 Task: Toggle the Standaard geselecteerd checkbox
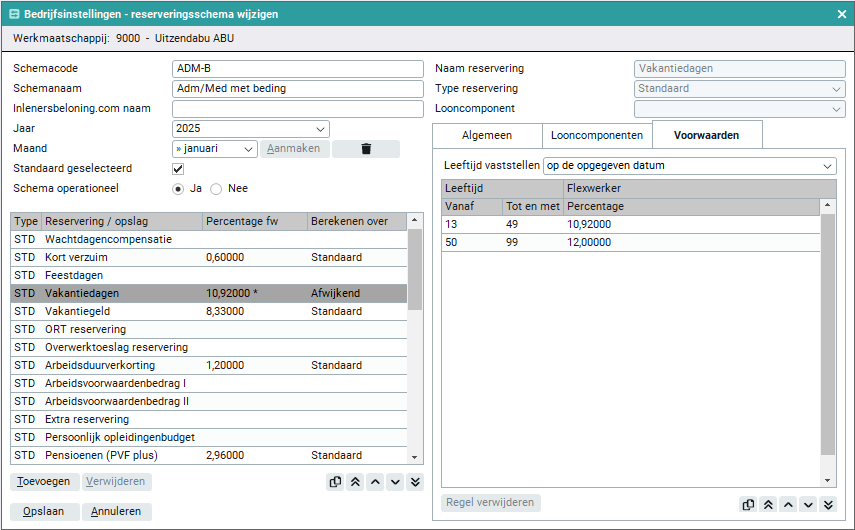pyautogui.click(x=179, y=169)
